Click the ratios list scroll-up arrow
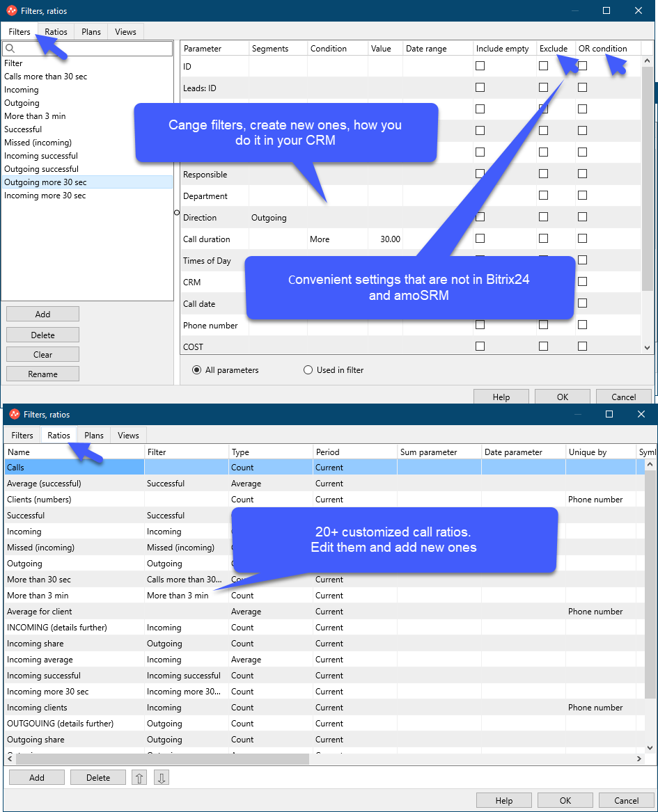The width and height of the screenshot is (658, 812). pyautogui.click(x=650, y=465)
